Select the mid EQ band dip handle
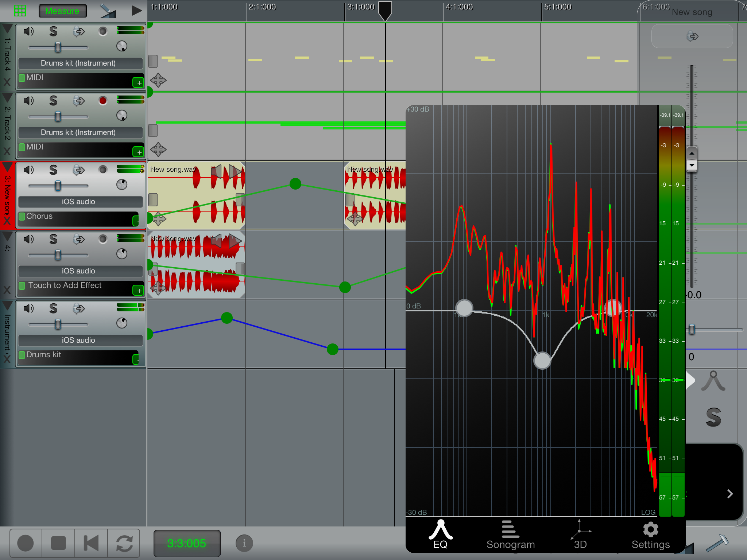 (x=542, y=361)
